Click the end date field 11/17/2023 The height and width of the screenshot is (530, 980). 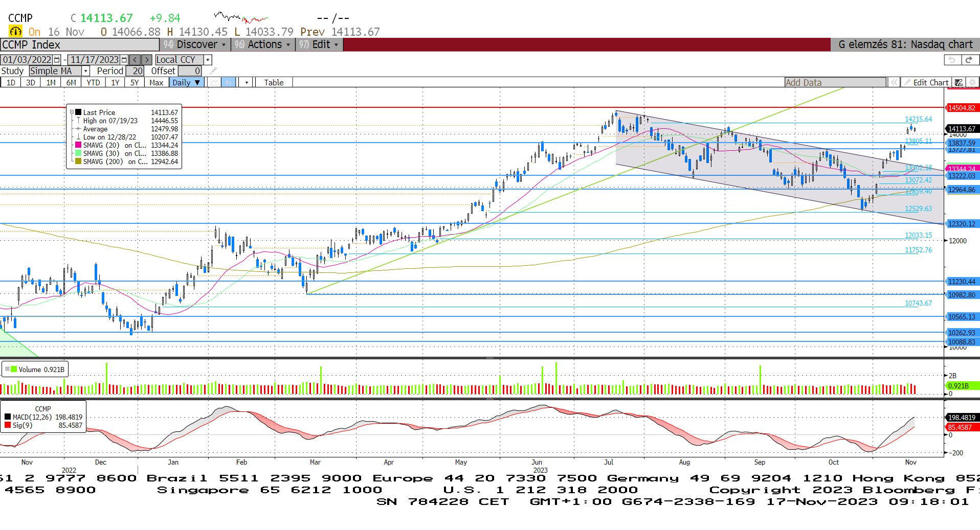tap(94, 60)
